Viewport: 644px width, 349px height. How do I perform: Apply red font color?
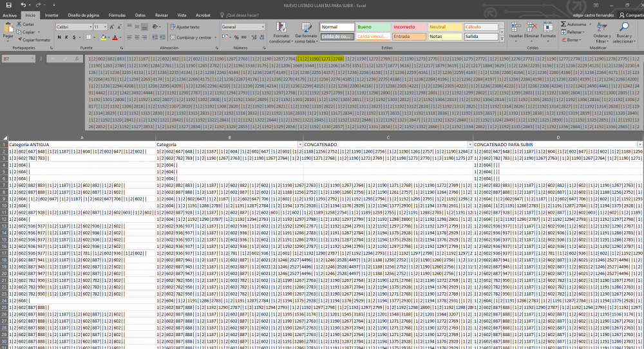click(x=115, y=37)
